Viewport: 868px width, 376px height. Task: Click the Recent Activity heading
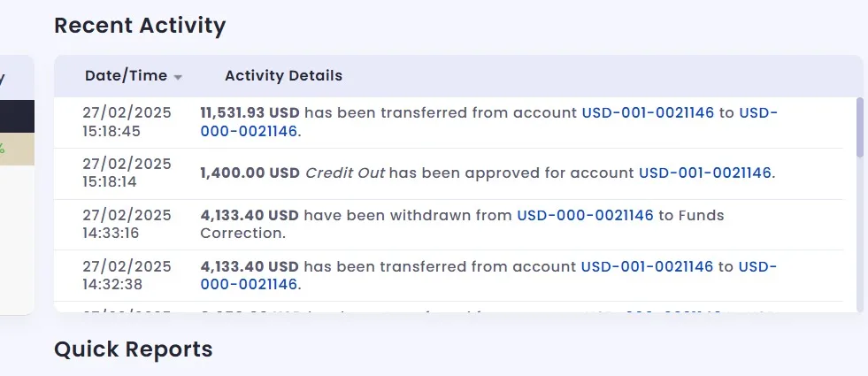pos(140,26)
